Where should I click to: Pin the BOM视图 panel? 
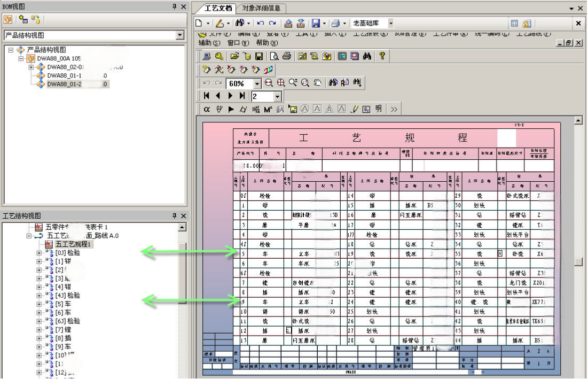tap(174, 6)
